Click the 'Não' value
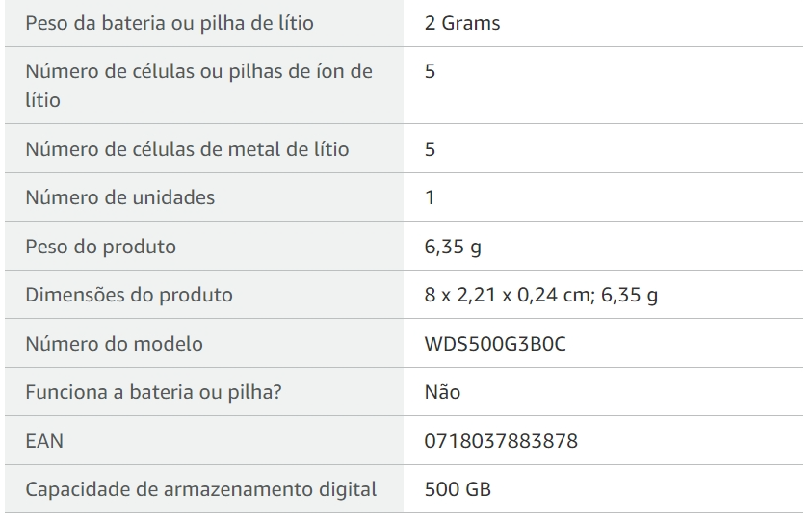Viewport: 812px width, 523px height. (x=442, y=392)
